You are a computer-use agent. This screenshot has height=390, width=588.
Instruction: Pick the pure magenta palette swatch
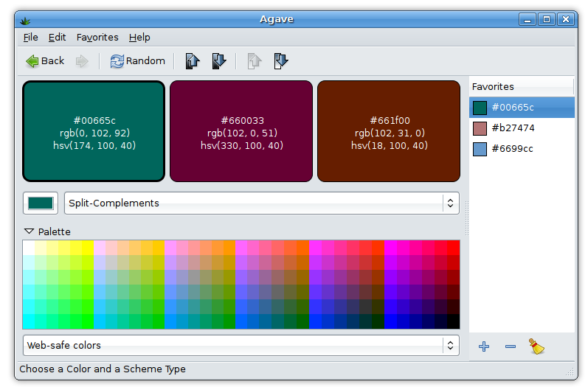pyautogui.click(x=390, y=248)
